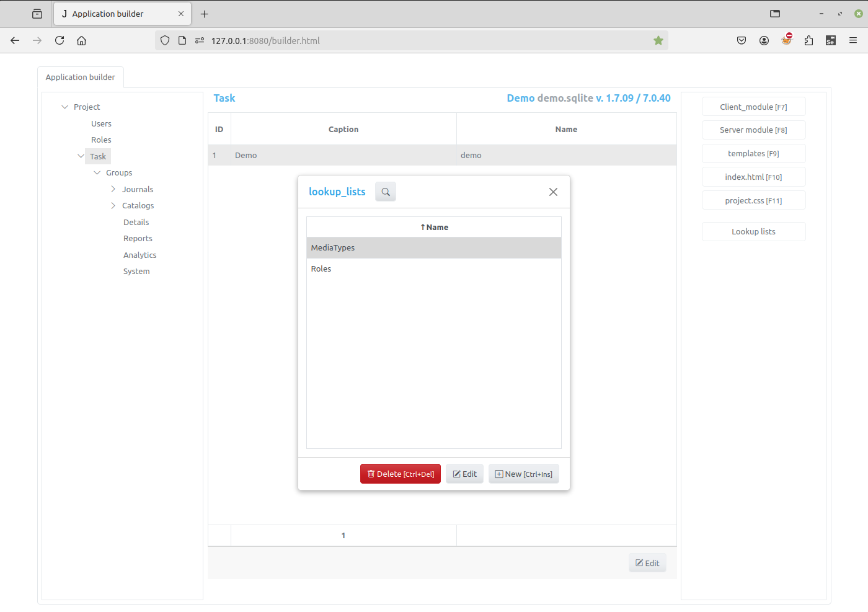868x612 pixels.
Task: Expand the Catalogs node
Action: [x=113, y=205]
